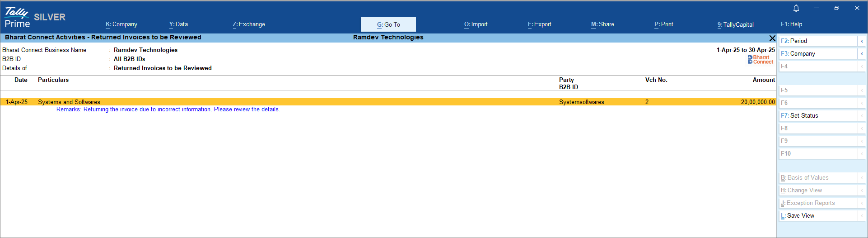Open the Go To search box
The height and width of the screenshot is (238, 868).
pyautogui.click(x=388, y=24)
